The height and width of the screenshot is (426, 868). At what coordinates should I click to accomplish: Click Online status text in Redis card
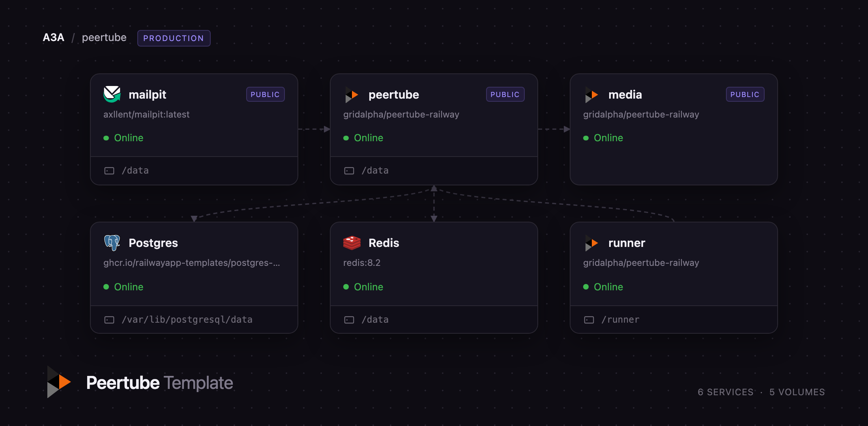point(369,287)
